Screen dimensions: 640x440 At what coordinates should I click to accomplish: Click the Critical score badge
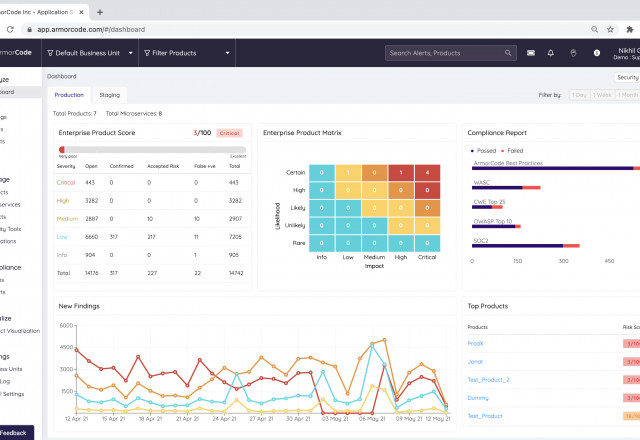(x=229, y=133)
